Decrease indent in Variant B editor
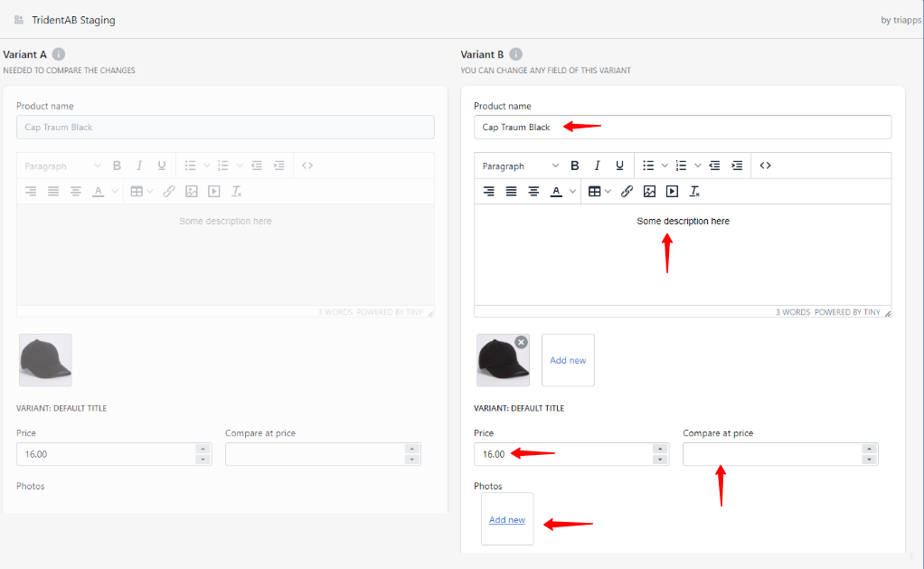 (x=714, y=166)
